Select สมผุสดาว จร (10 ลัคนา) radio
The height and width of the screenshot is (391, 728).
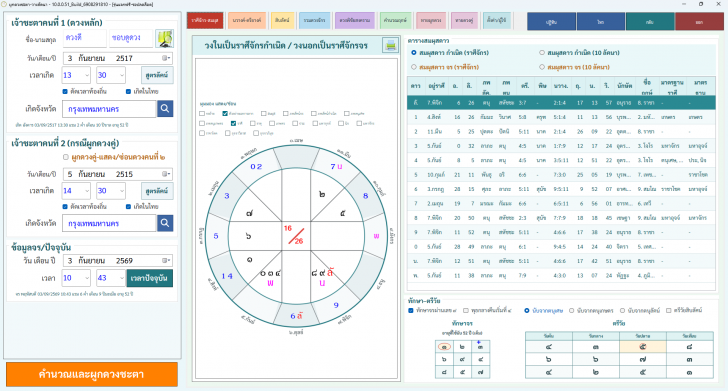point(541,67)
